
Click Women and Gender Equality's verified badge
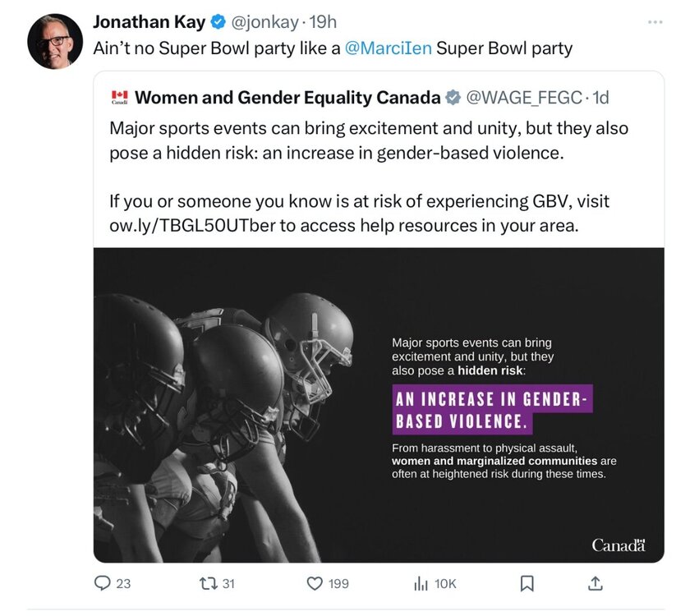453,98
